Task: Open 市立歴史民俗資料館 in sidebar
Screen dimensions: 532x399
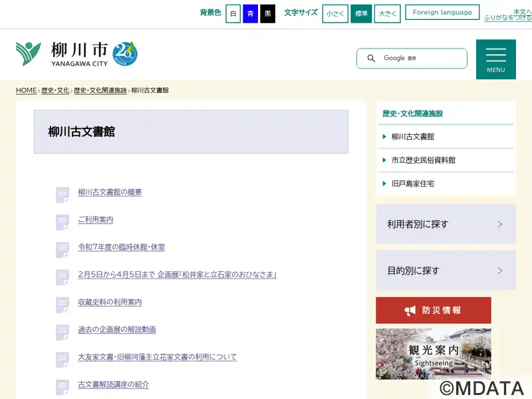Action: 424,160
